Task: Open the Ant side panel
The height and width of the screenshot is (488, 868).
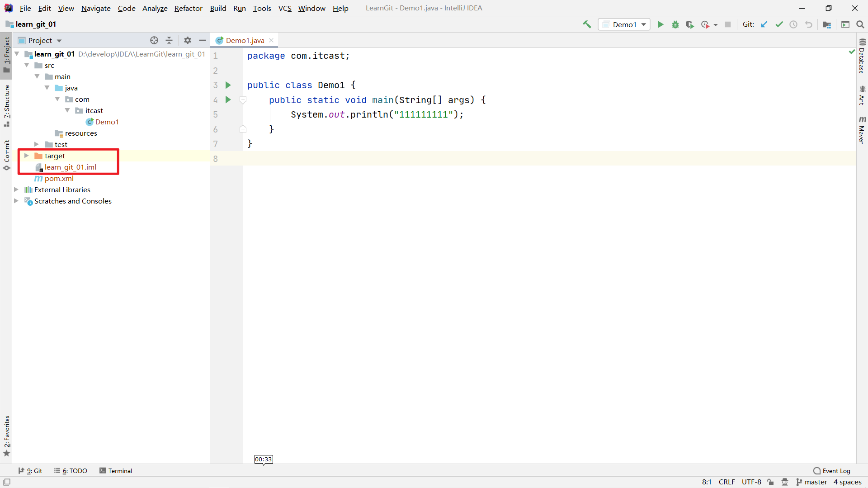Action: pyautogui.click(x=862, y=95)
